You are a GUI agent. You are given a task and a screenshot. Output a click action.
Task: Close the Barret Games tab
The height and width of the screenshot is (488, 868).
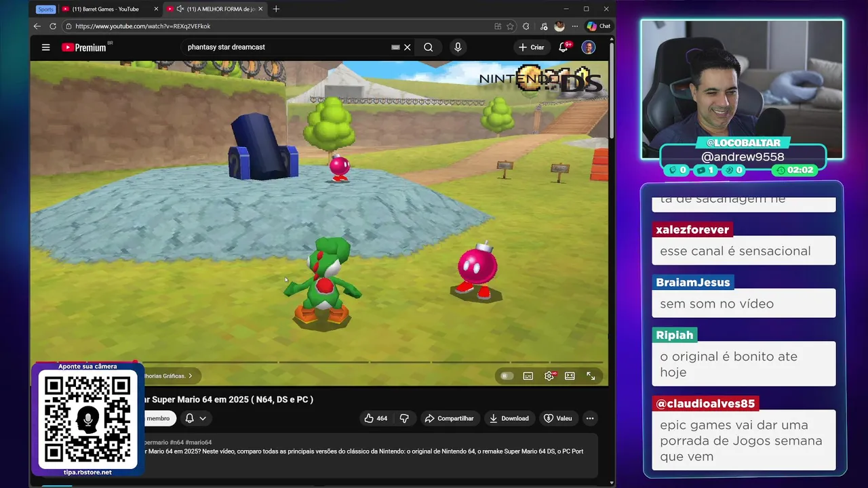tap(156, 9)
